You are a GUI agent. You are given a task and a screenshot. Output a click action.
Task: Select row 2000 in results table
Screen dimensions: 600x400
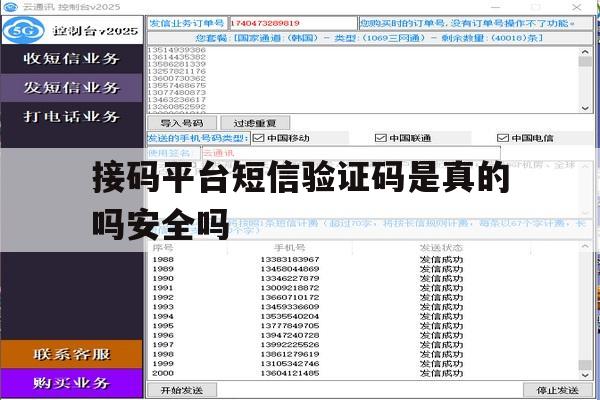pyautogui.click(x=364, y=373)
